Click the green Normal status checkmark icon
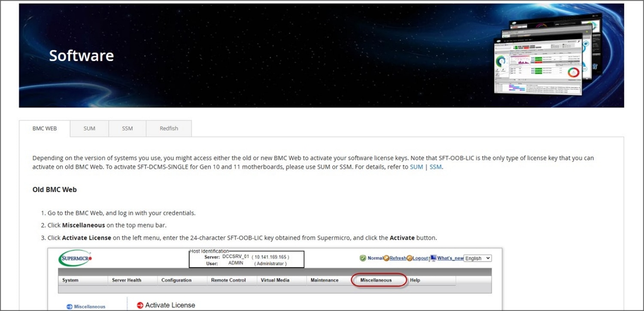The image size is (644, 311). [x=363, y=258]
